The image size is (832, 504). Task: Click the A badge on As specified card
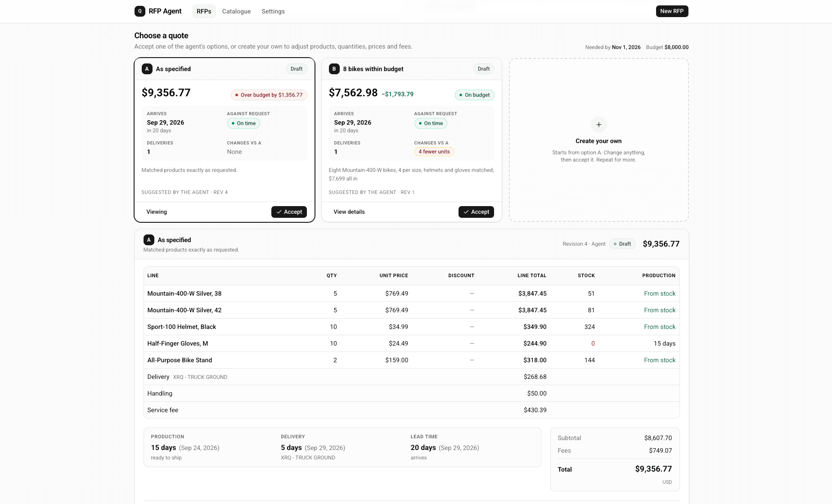[x=147, y=69]
